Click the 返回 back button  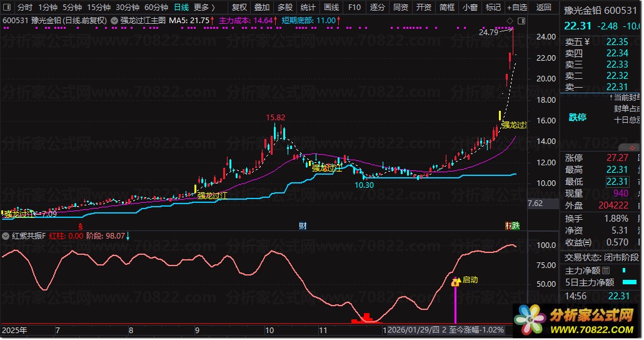click(x=543, y=7)
